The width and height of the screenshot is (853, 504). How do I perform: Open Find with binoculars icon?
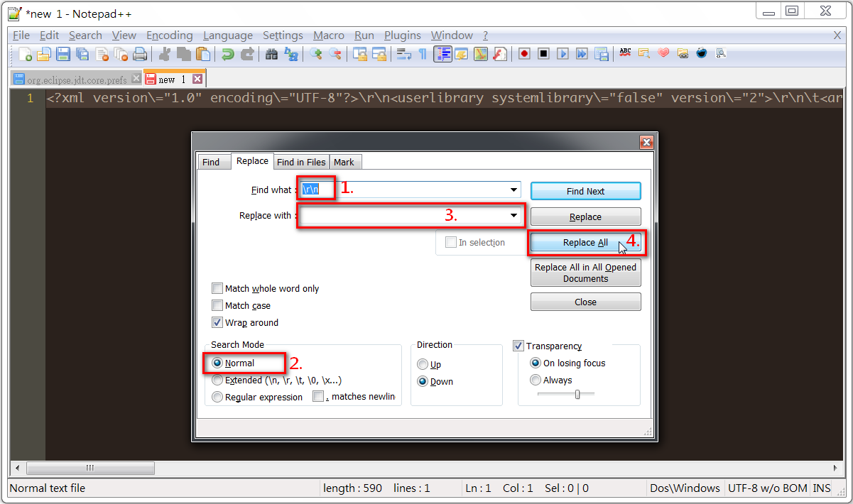click(x=271, y=54)
